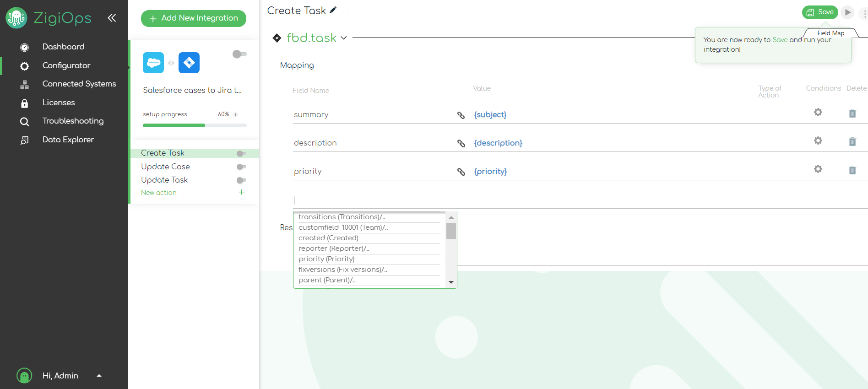Open the Connected Systems menu item
The image size is (868, 389).
click(79, 84)
